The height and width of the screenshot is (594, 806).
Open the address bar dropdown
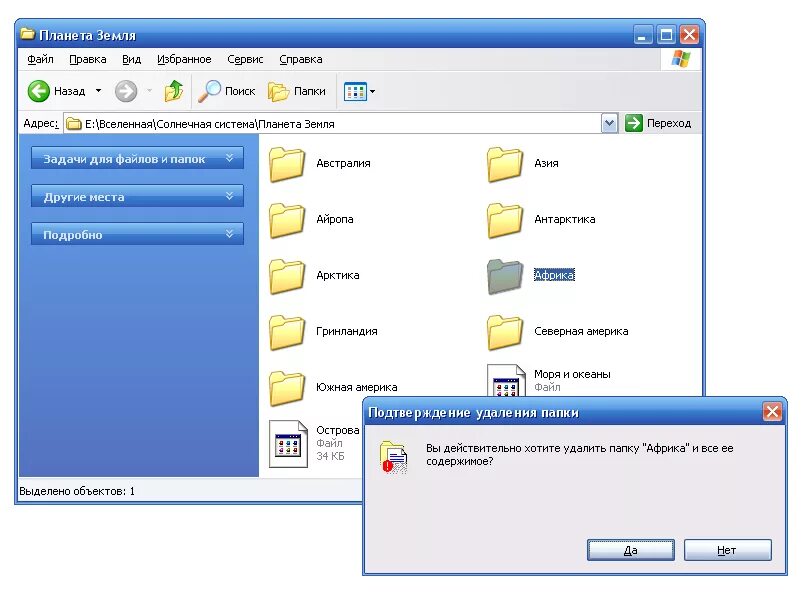tap(609, 123)
